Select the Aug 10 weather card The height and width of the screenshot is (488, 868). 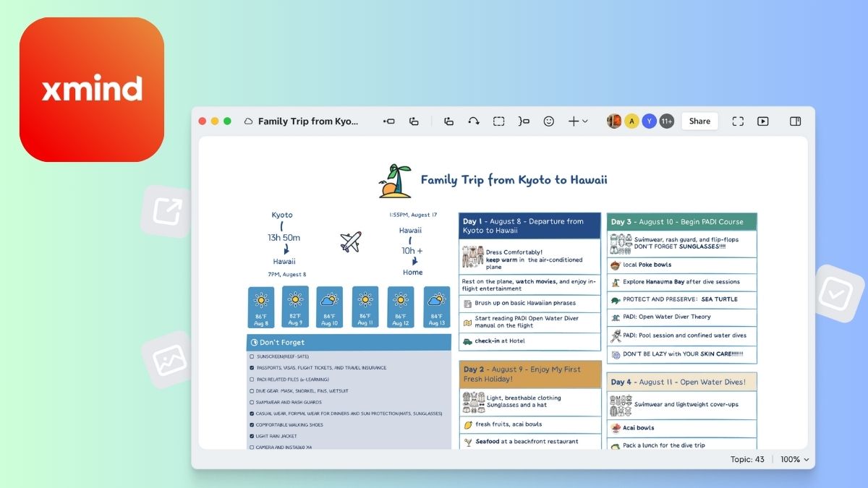[330, 307]
